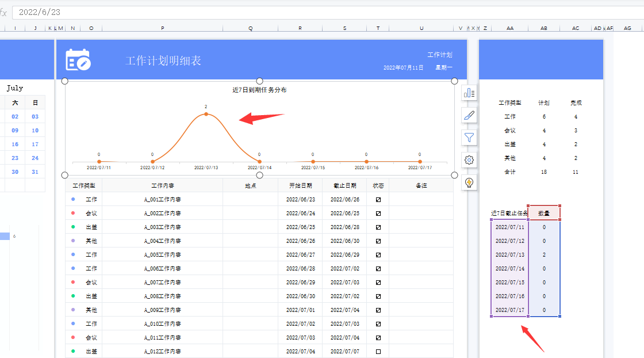This screenshot has width=644, height=358.
Task: Select column header U
Action: click(421, 28)
